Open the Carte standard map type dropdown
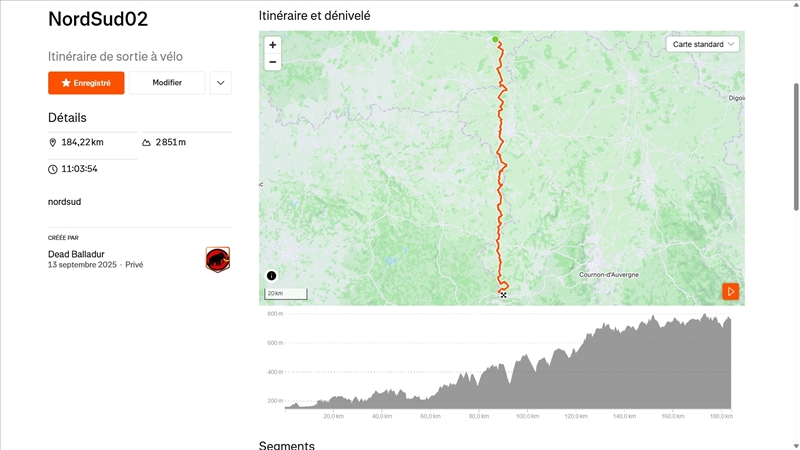 point(703,44)
